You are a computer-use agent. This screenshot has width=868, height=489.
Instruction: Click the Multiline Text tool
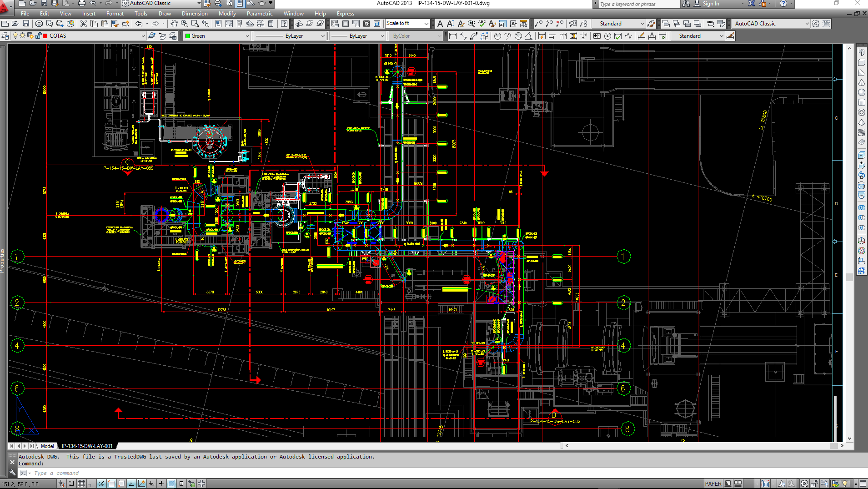pos(440,24)
